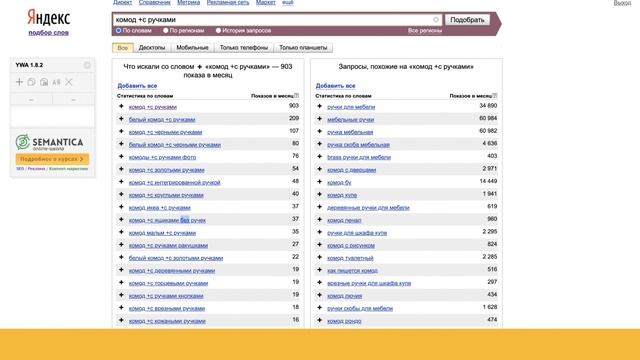The height and width of the screenshot is (360, 640).
Task: Open the YWA panel settings gear
Action: (x=87, y=65)
